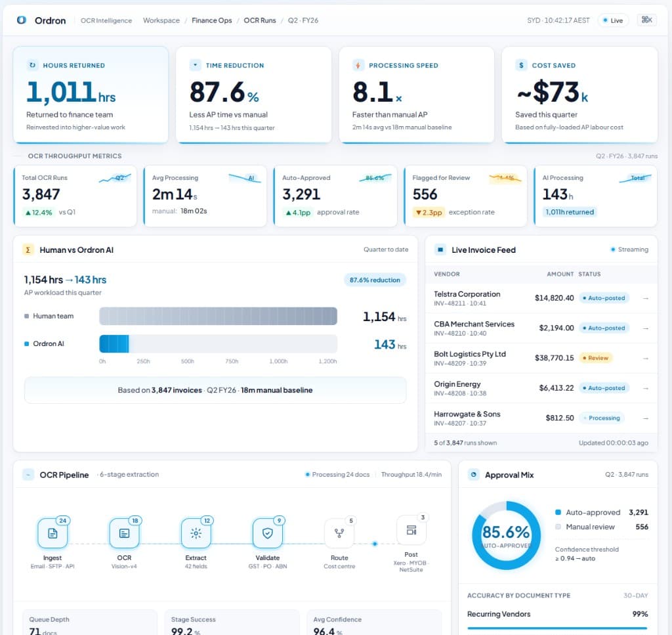Click the Stage Success card
The width and height of the screenshot is (672, 635).
232,622
